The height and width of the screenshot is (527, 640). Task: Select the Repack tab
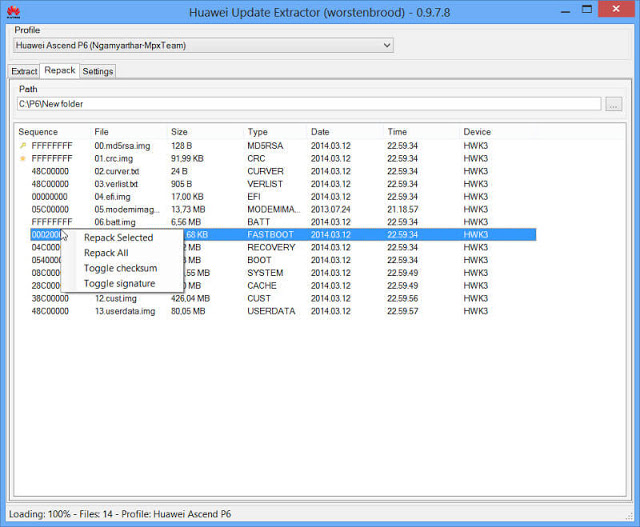tap(60, 70)
